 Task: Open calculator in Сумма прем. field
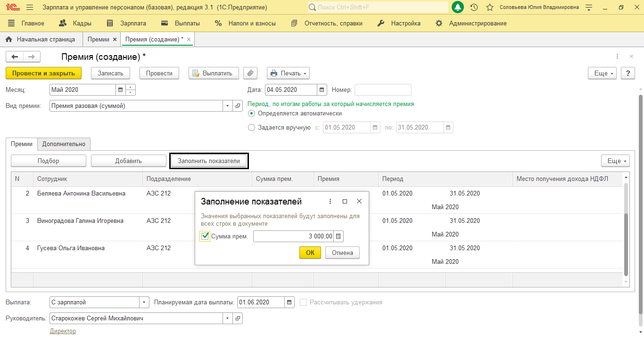tap(339, 236)
